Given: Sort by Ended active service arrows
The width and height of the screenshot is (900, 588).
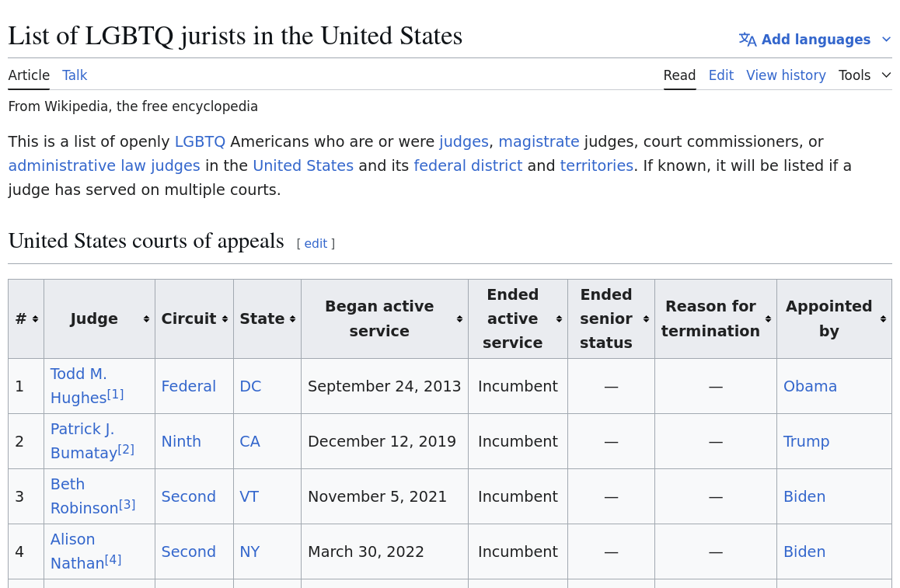Looking at the screenshot, I should (x=559, y=319).
